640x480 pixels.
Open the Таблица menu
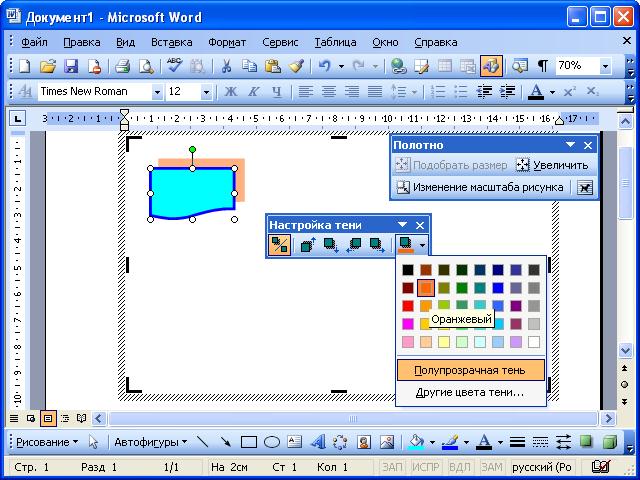[335, 42]
